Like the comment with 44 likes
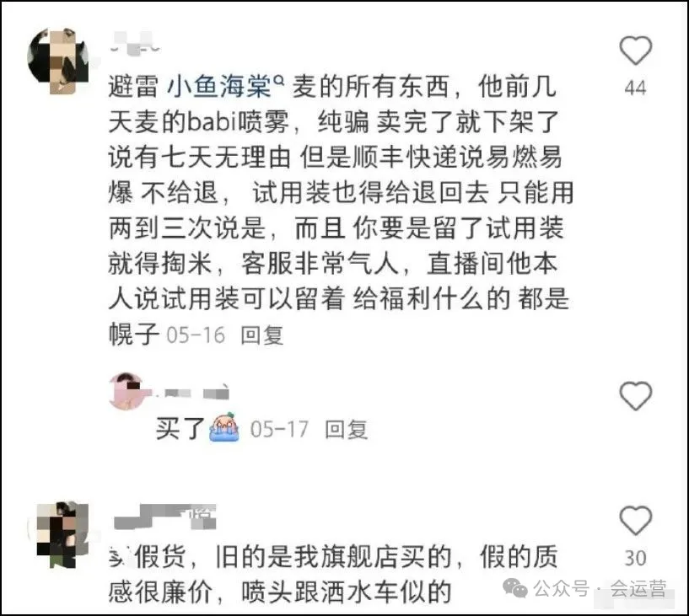The image size is (689, 616). [635, 51]
